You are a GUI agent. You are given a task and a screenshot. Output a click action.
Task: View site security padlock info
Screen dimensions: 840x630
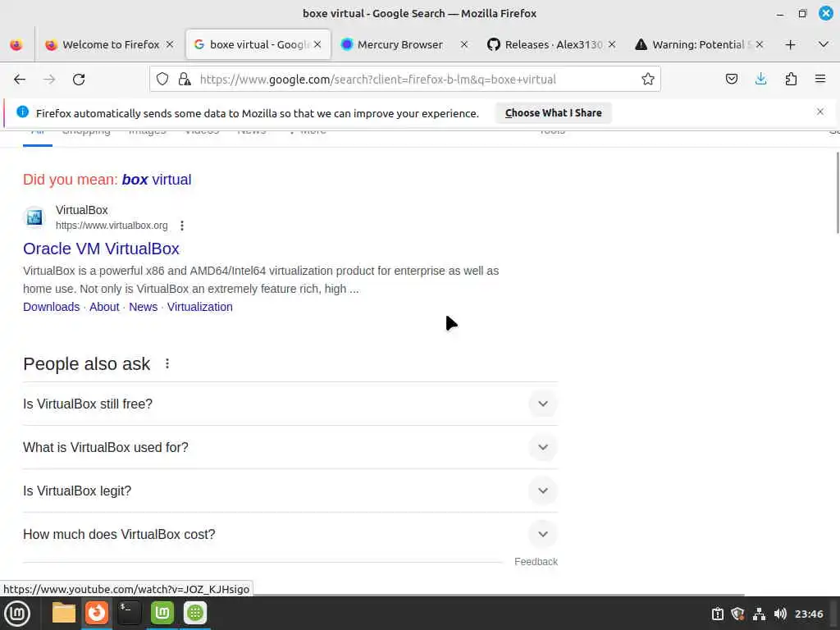185,80
